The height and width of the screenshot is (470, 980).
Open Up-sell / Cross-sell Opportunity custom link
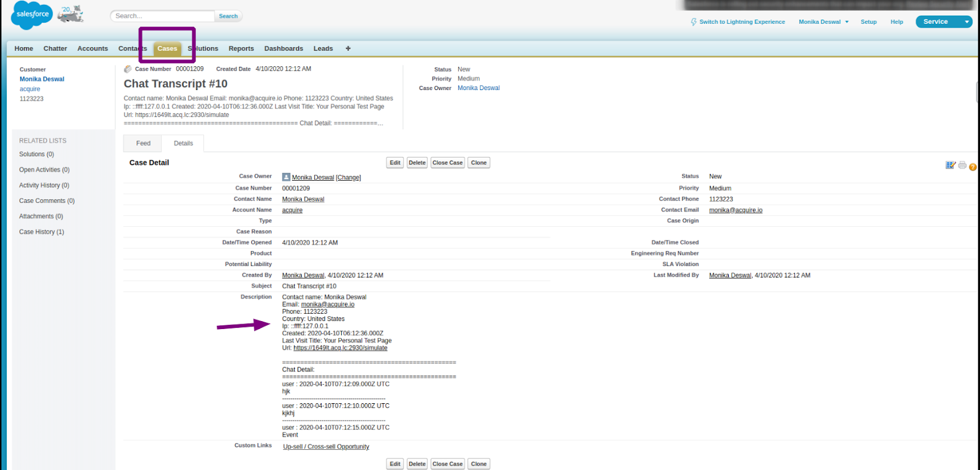click(326, 447)
